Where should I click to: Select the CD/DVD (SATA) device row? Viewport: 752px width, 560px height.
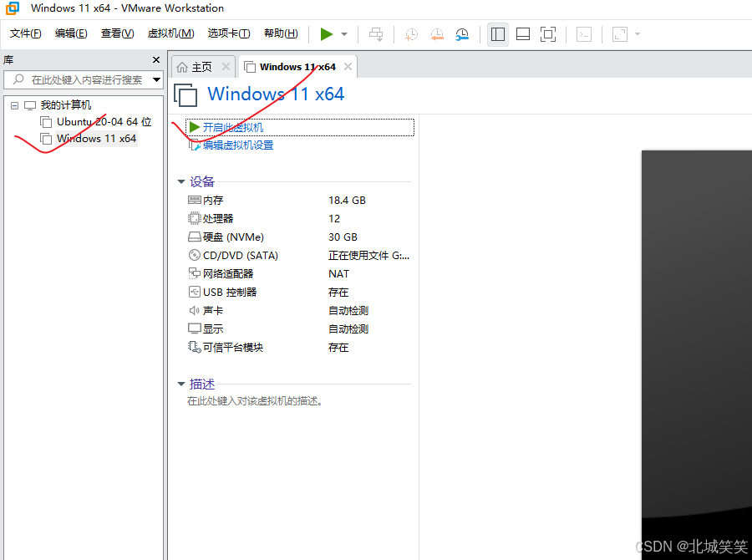(x=298, y=255)
